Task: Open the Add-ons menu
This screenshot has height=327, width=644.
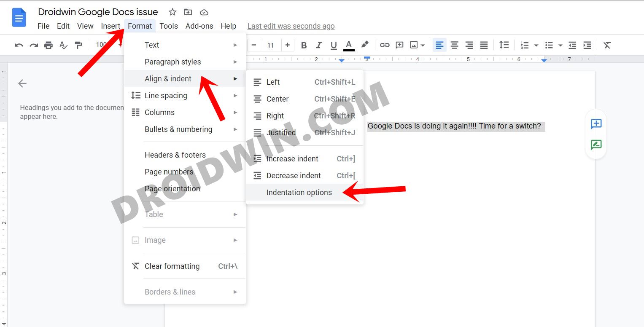Action: coord(199,26)
